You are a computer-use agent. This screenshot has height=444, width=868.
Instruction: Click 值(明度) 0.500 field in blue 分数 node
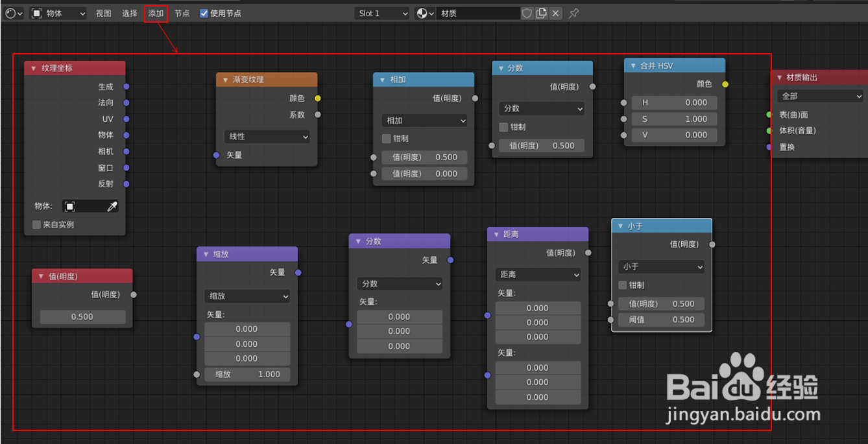(x=542, y=146)
